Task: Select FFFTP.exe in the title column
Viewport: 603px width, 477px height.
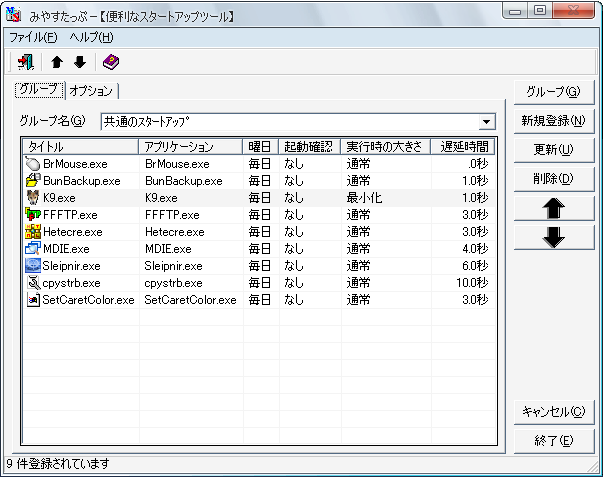Action: point(70,215)
